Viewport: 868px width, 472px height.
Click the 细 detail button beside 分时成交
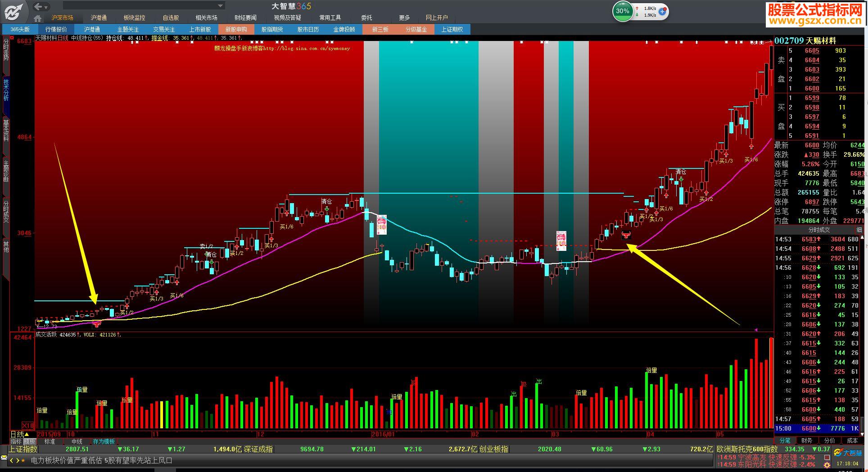859,230
